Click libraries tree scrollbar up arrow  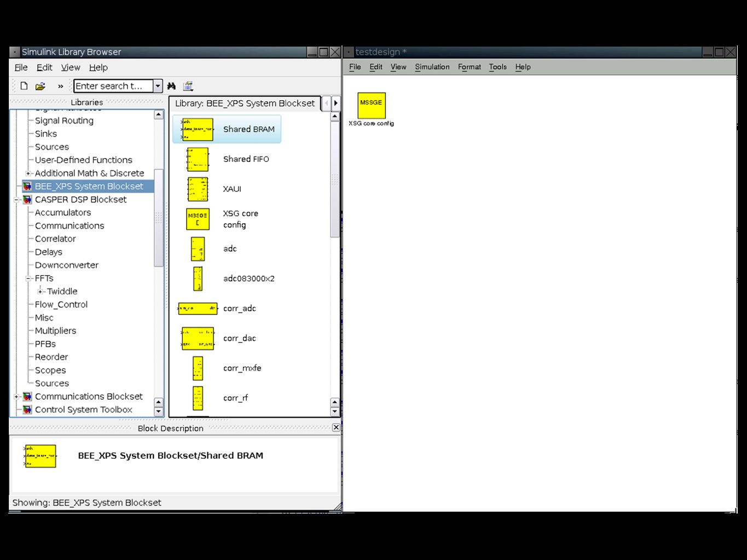[159, 115]
